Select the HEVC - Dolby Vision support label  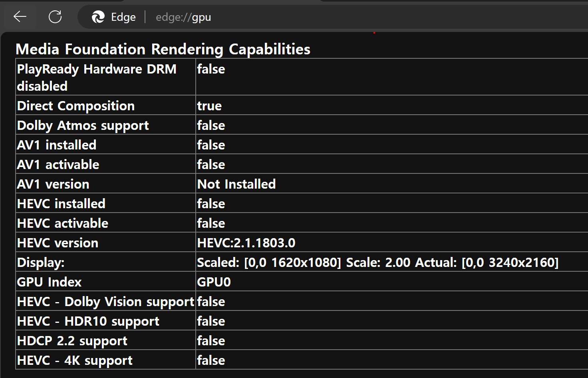coord(105,302)
